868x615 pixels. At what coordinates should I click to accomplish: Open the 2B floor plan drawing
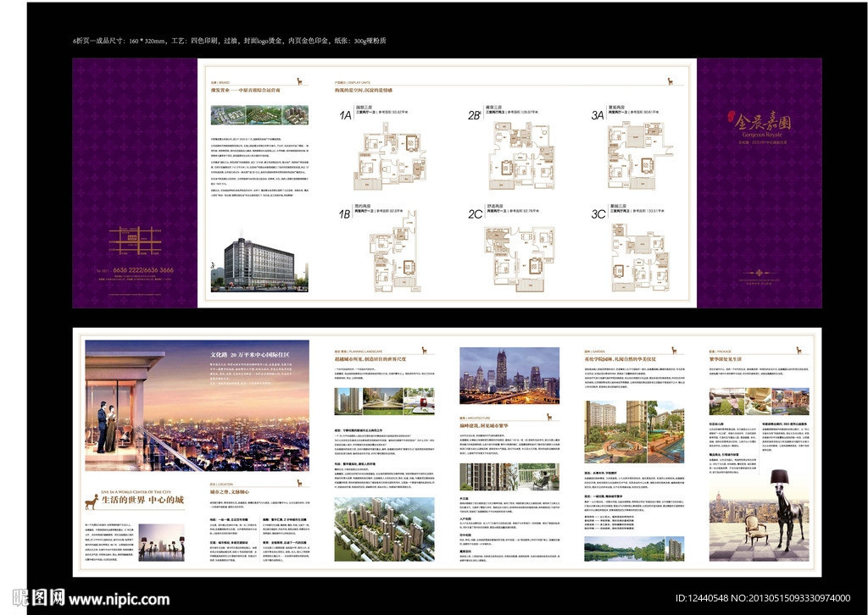[521, 156]
